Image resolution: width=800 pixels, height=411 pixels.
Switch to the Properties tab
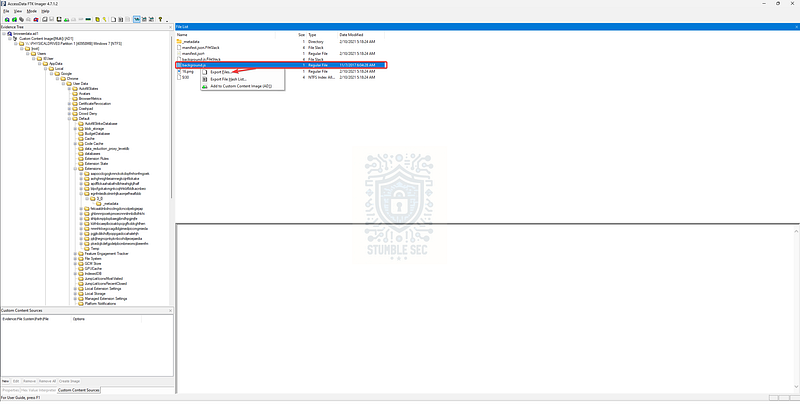pyautogui.click(x=11, y=390)
